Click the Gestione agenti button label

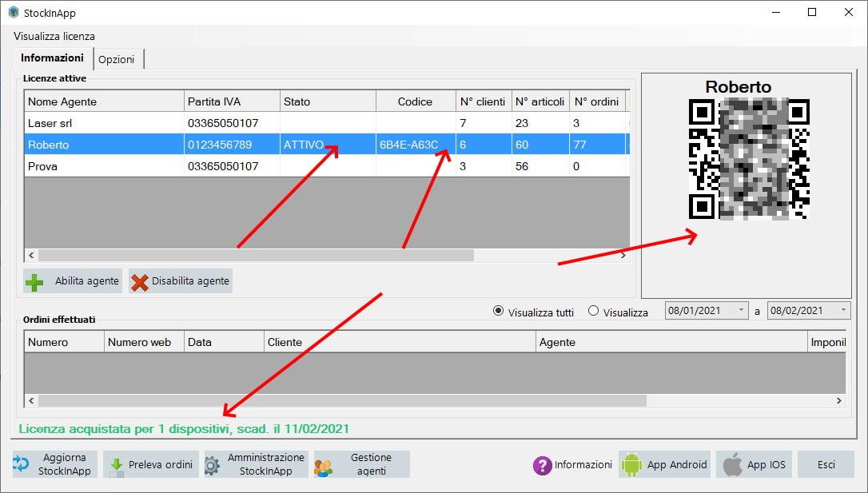point(371,464)
